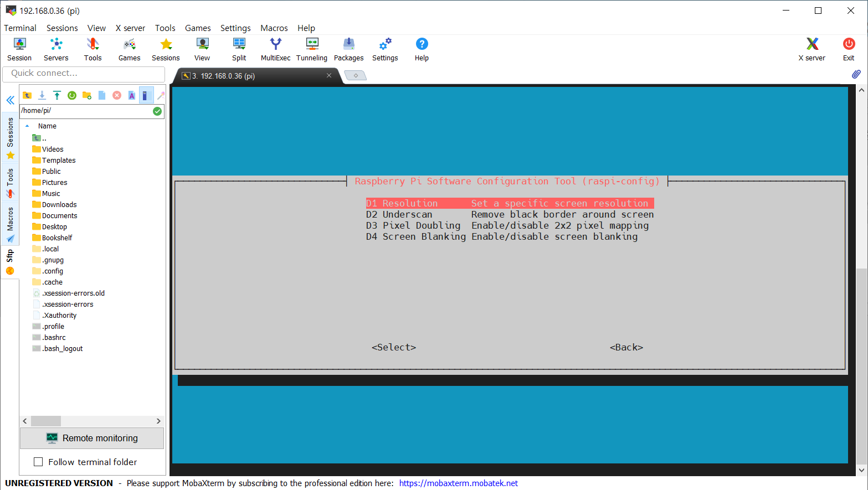
Task: Open the Macros menu
Action: point(274,28)
